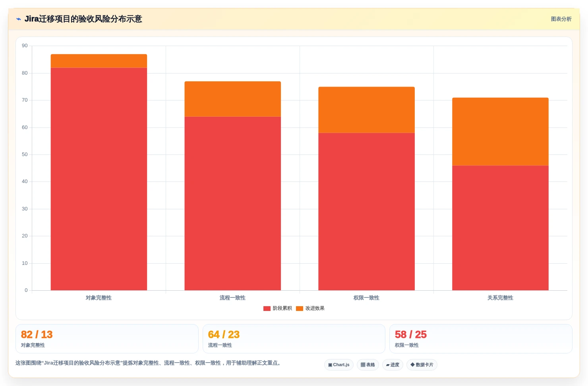Click the chart description sentence below the cards

click(x=149, y=363)
